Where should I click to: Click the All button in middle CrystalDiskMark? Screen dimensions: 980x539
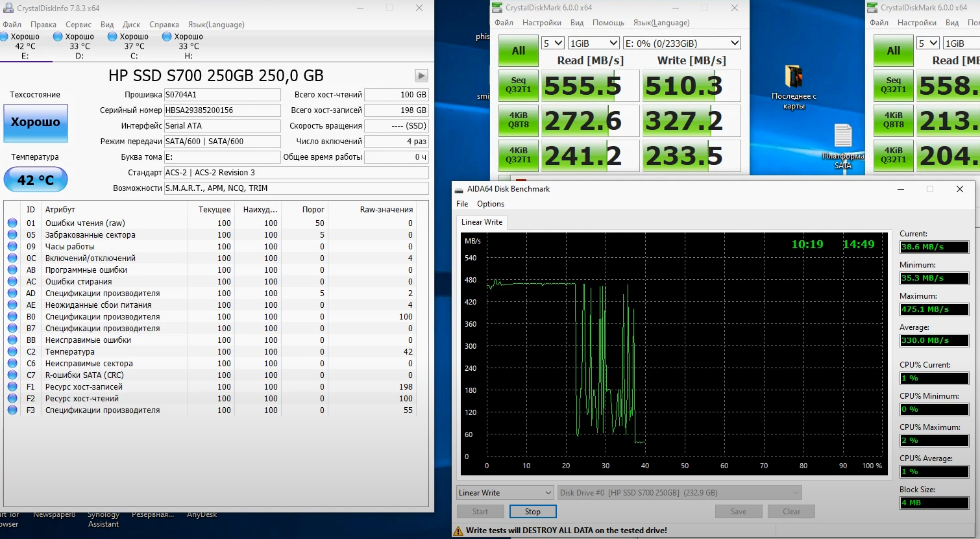[519, 51]
